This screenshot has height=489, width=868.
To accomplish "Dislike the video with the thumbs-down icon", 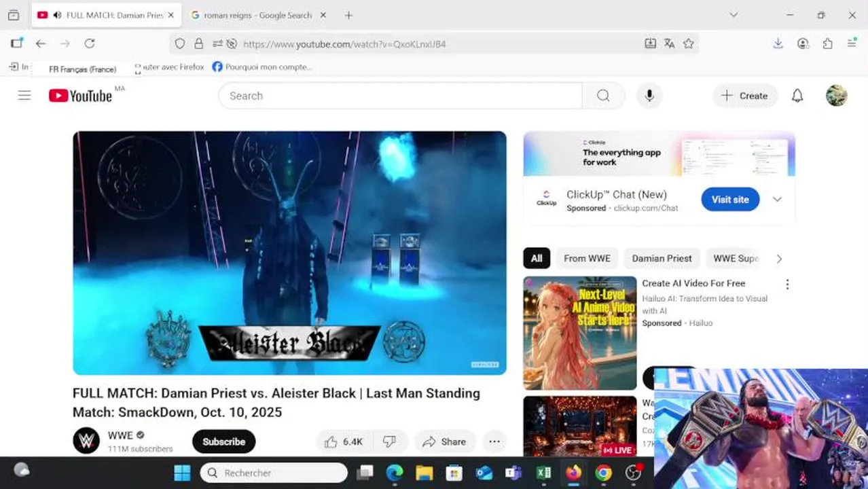I will 389,441.
